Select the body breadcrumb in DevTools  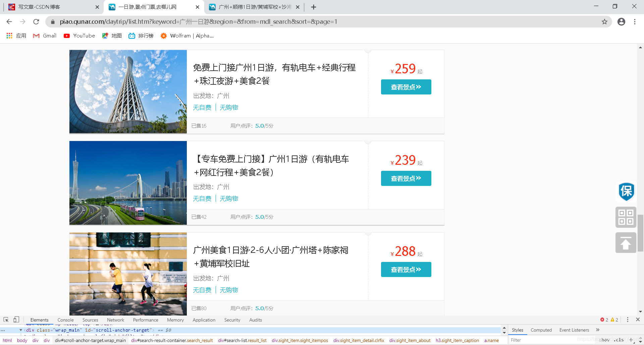[x=22, y=341]
